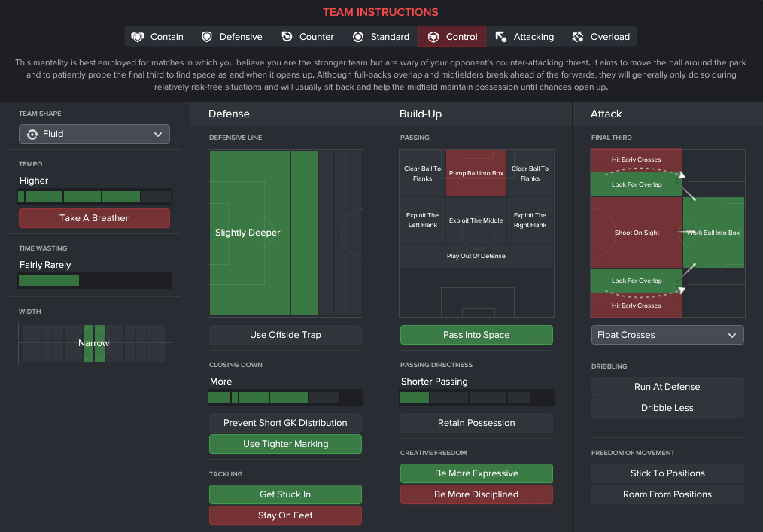
Task: Enable Stick To Positions
Action: (x=667, y=473)
